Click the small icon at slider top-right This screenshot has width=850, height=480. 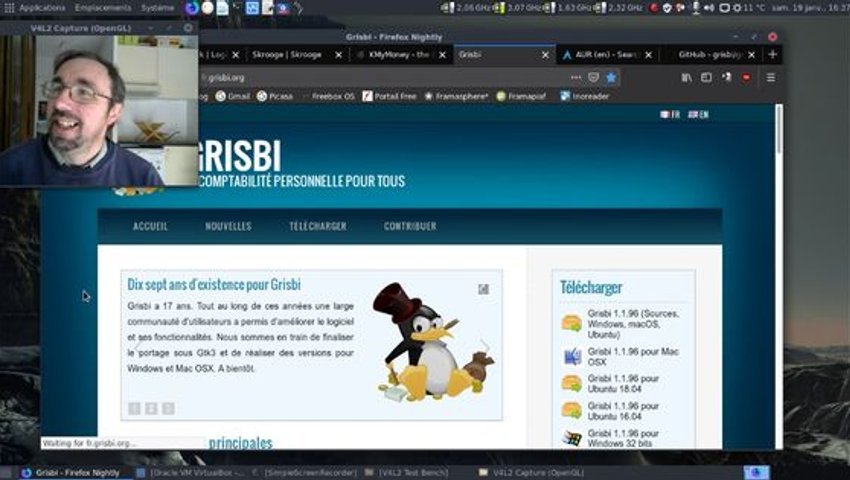pyautogui.click(x=484, y=289)
